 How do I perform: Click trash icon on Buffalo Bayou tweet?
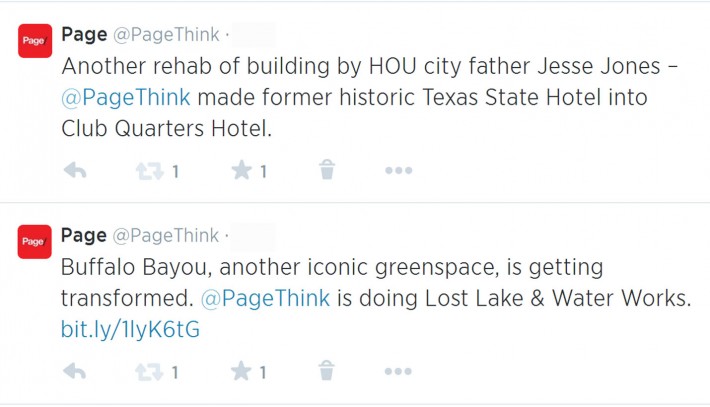pyautogui.click(x=327, y=372)
